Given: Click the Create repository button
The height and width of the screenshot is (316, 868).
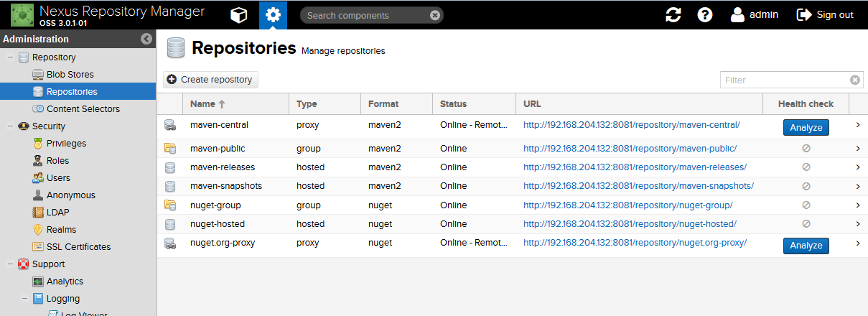Looking at the screenshot, I should coord(210,80).
